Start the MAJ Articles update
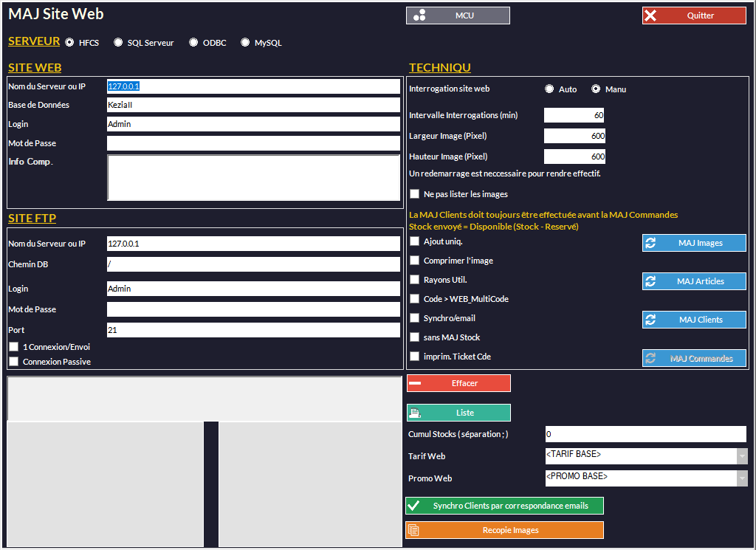 [694, 281]
